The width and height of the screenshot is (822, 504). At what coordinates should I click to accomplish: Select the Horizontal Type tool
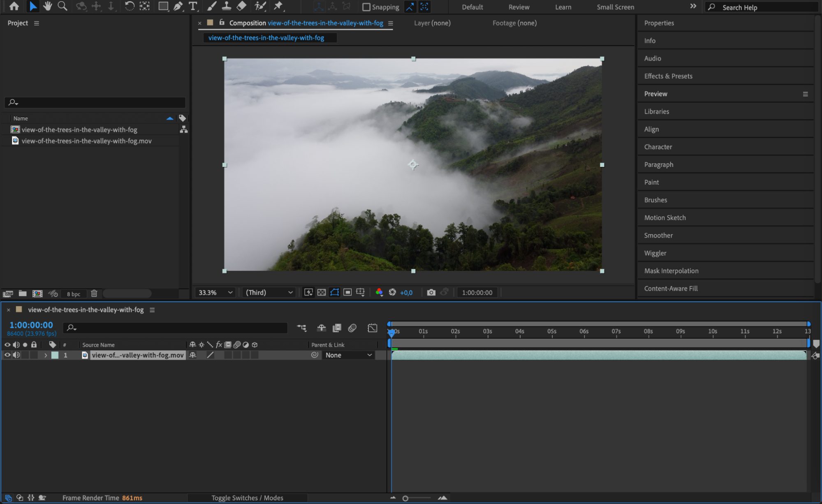point(192,6)
